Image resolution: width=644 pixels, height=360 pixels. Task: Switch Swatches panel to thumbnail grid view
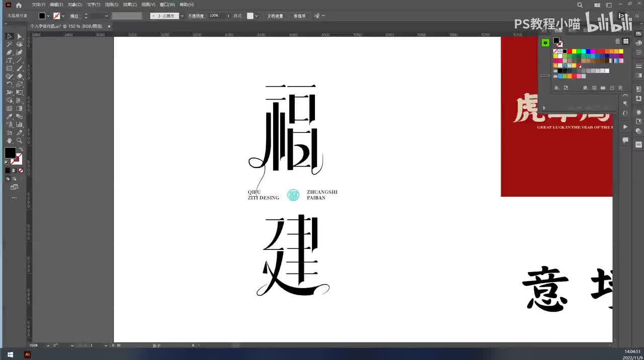click(626, 41)
